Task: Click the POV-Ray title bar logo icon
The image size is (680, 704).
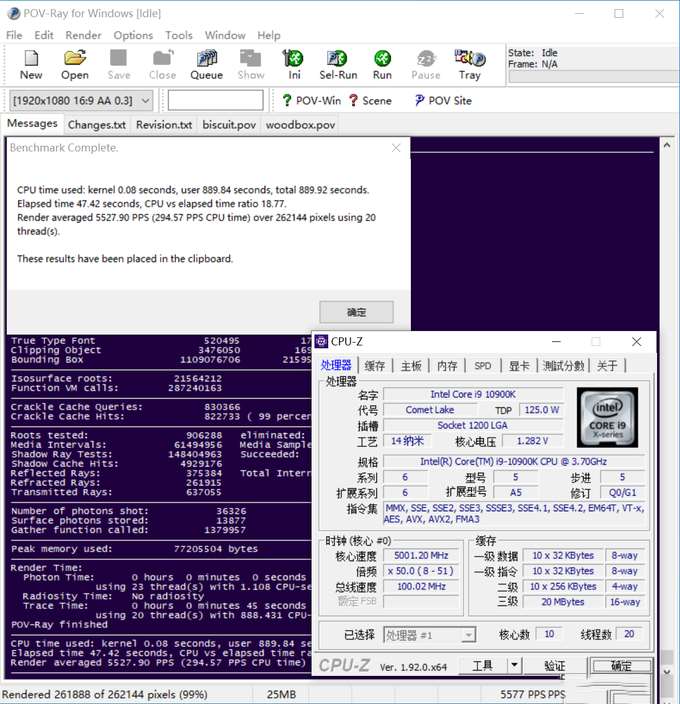Action: (13, 13)
